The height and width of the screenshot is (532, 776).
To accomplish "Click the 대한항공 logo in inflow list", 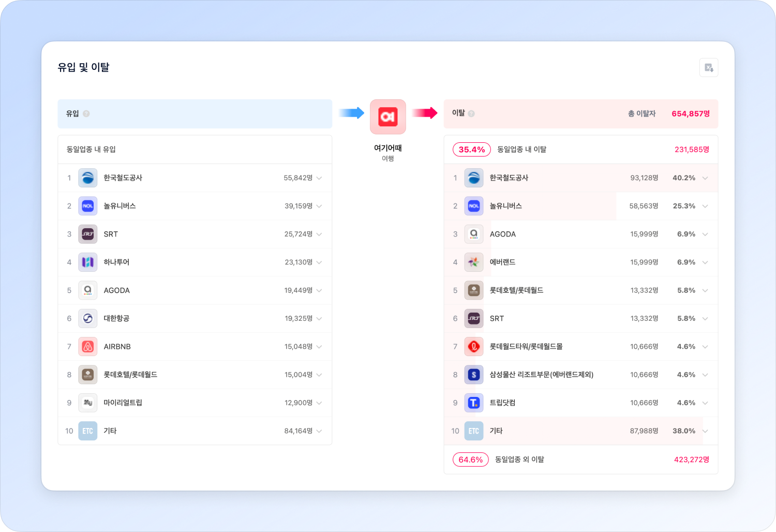I will [88, 318].
